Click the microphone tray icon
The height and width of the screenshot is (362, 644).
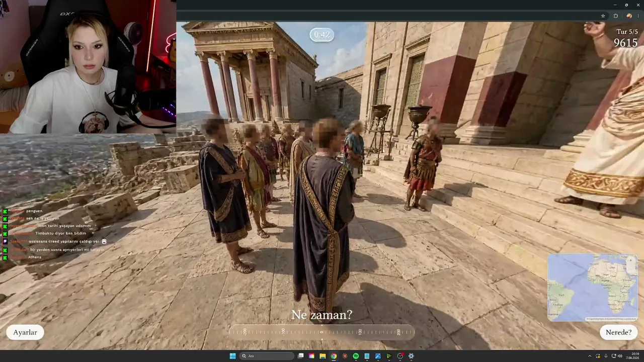[x=606, y=356]
